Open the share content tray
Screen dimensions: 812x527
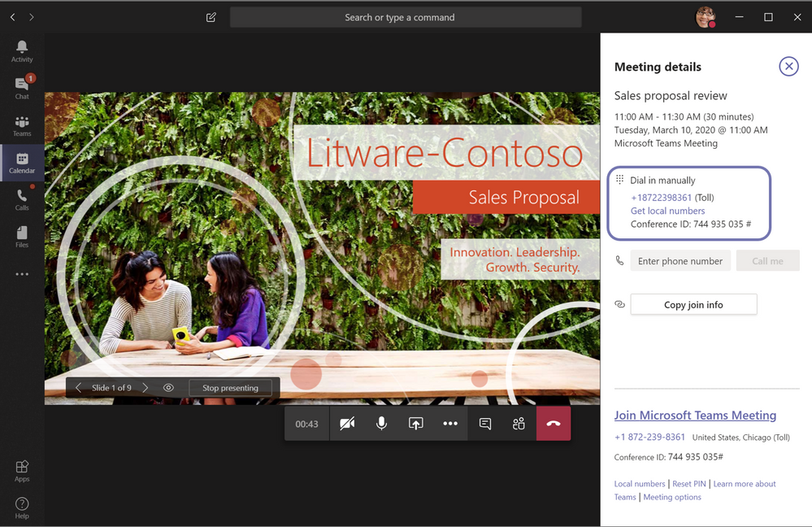[x=415, y=424]
